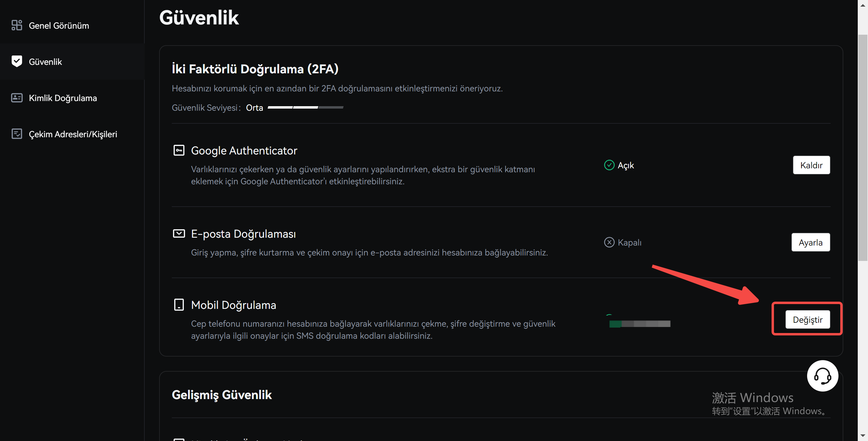Click the Kimlik Doğrulama ID card icon

tap(17, 98)
